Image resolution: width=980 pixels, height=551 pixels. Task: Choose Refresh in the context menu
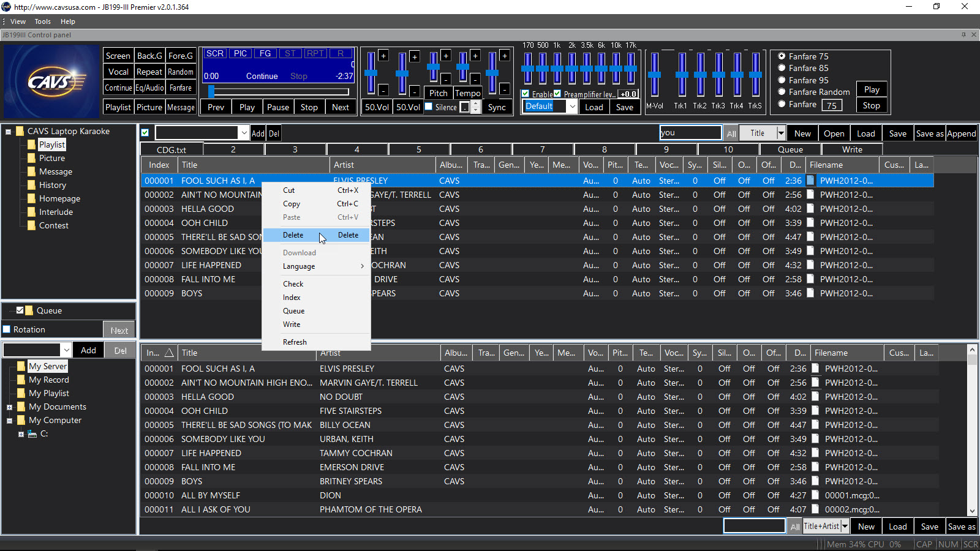(316, 342)
